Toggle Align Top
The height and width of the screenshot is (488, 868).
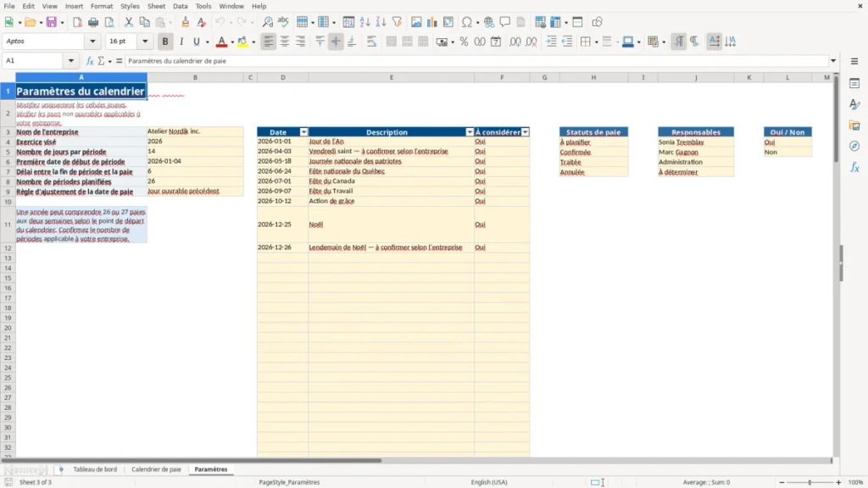click(320, 42)
